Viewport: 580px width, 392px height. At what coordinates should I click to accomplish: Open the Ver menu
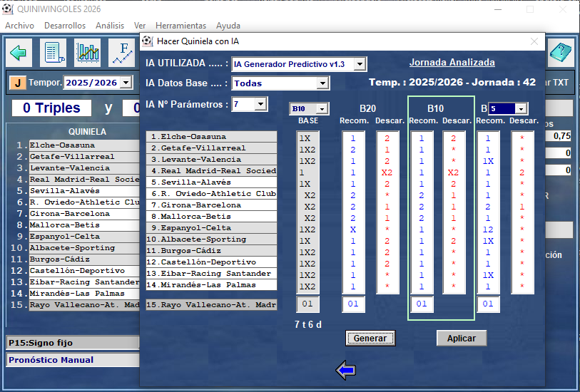140,26
